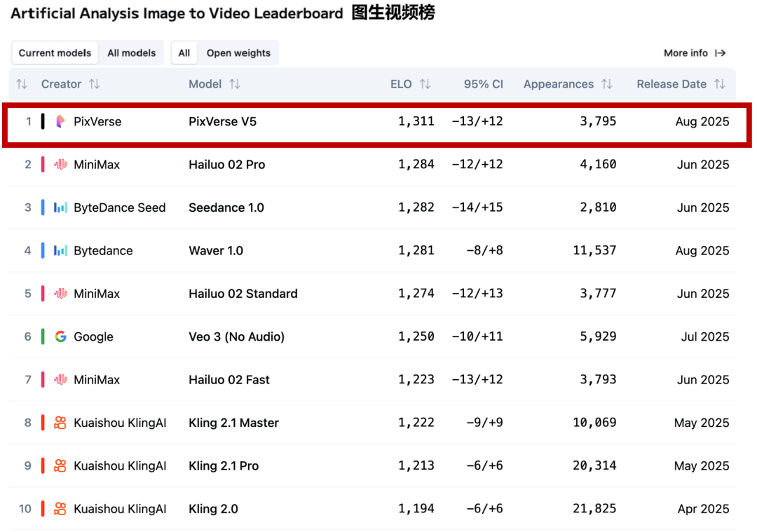This screenshot has height=532, width=757.
Task: Click the PixVerse logo icon
Action: click(x=60, y=122)
